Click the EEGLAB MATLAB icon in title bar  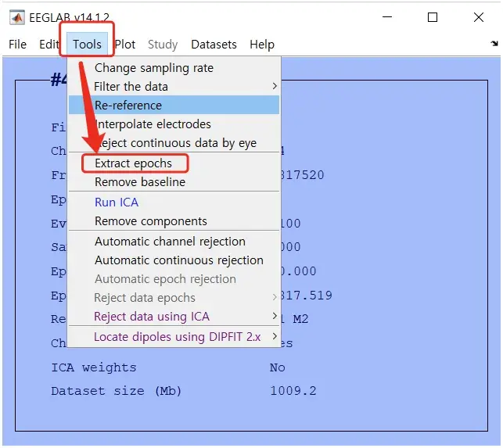click(x=16, y=16)
